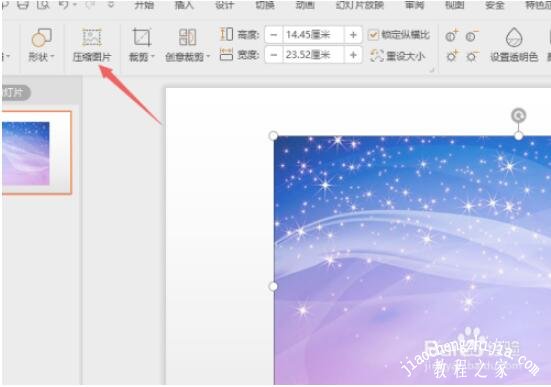Image resolution: width=551 pixels, height=387 pixels.
Task: Open the 安全 tab
Action: [x=495, y=5]
